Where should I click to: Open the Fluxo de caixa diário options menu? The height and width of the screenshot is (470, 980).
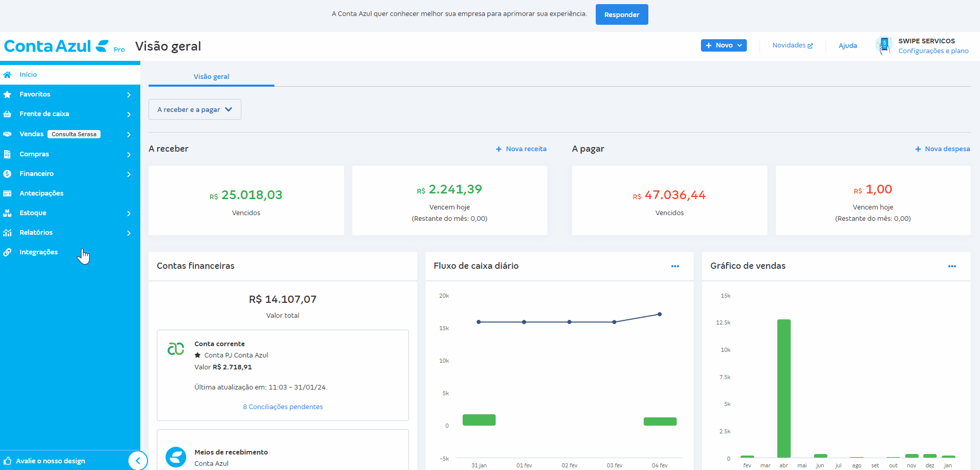[x=675, y=266]
